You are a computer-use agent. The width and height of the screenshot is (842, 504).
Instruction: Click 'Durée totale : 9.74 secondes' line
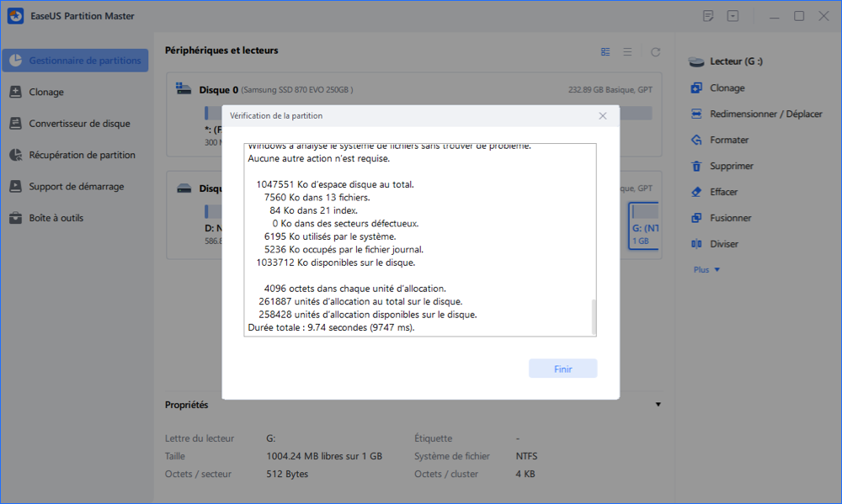tap(331, 327)
